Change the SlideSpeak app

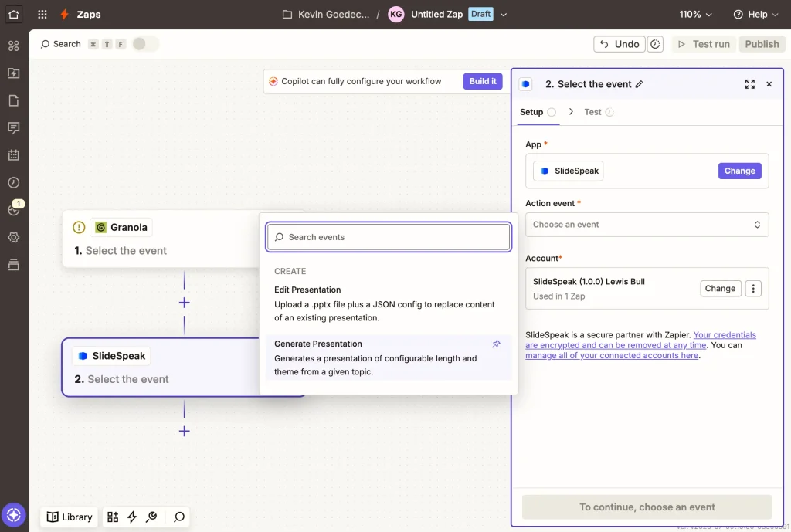click(739, 171)
